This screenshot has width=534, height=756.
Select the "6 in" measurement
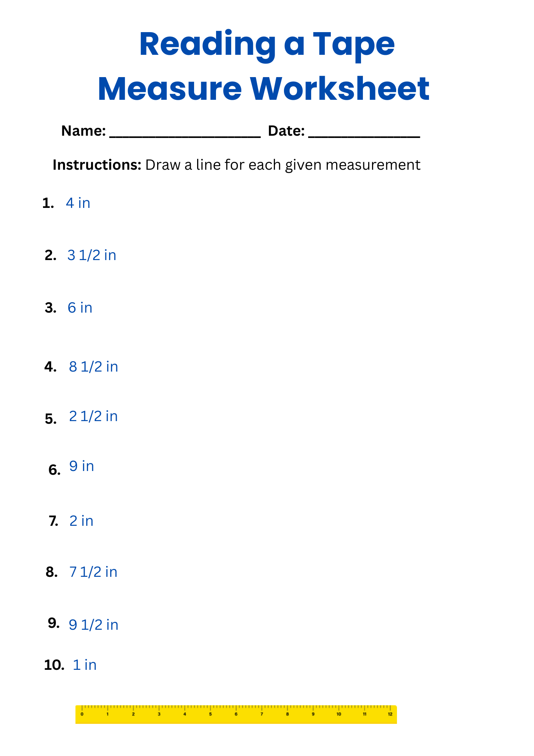coord(80,308)
